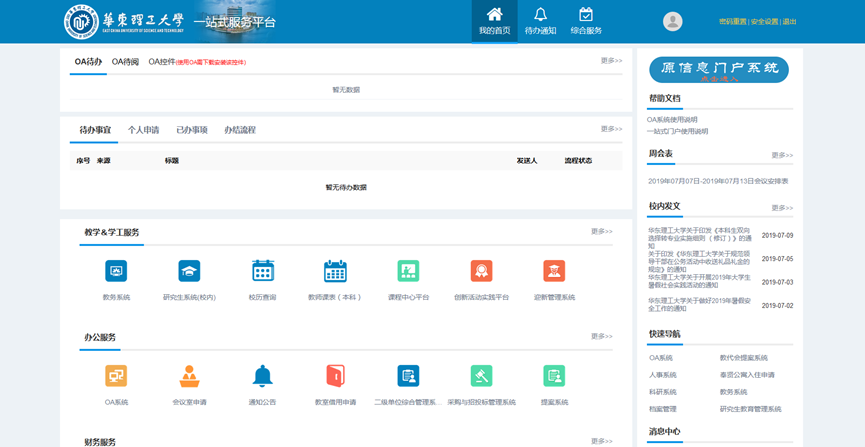The image size is (865, 447).
Task: Click 研究生教育管理系统 in 快速导航
Action: pyautogui.click(x=751, y=409)
